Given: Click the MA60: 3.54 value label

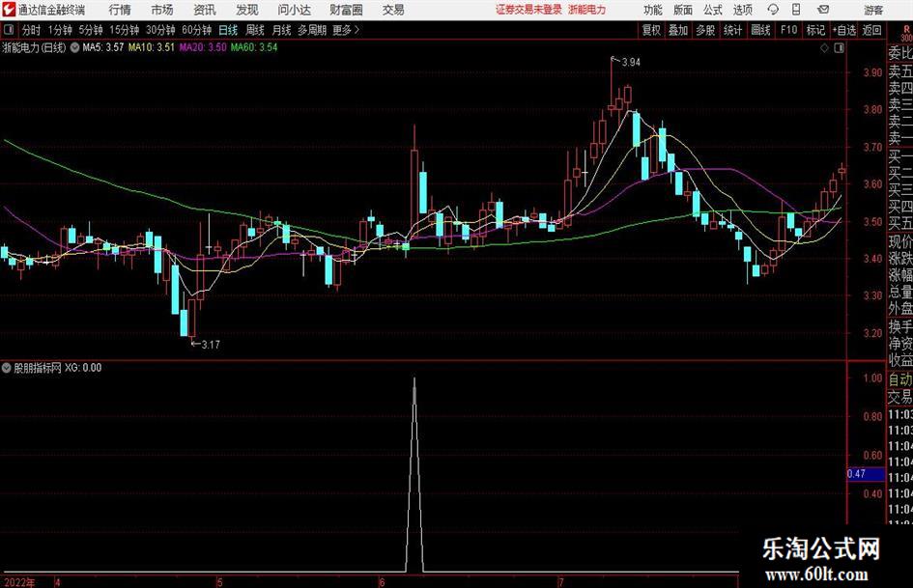Looking at the screenshot, I should click(254, 47).
